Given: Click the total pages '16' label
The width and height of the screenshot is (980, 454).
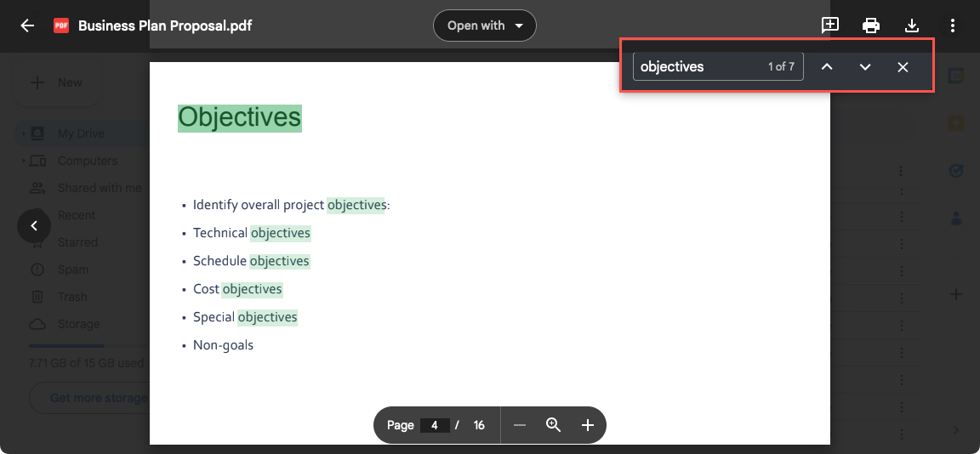Looking at the screenshot, I should tap(479, 425).
